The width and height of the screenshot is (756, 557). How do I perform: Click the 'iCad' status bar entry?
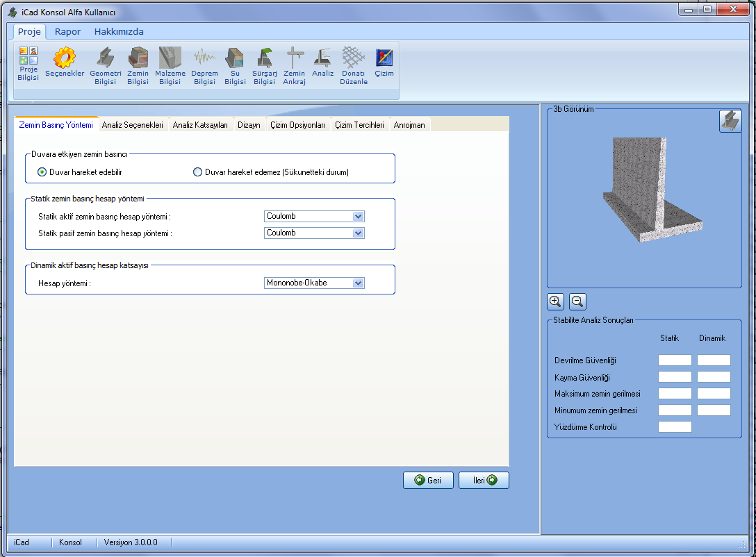tap(22, 542)
